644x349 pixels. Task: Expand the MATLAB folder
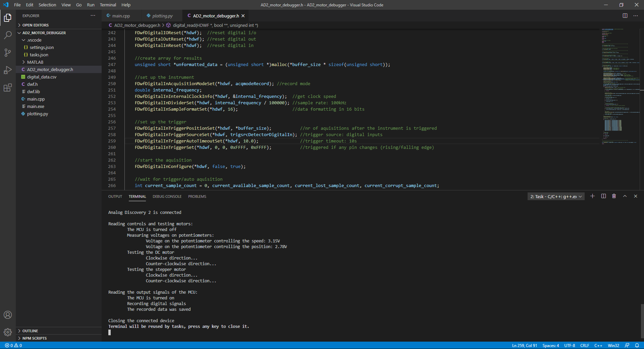pos(59,62)
